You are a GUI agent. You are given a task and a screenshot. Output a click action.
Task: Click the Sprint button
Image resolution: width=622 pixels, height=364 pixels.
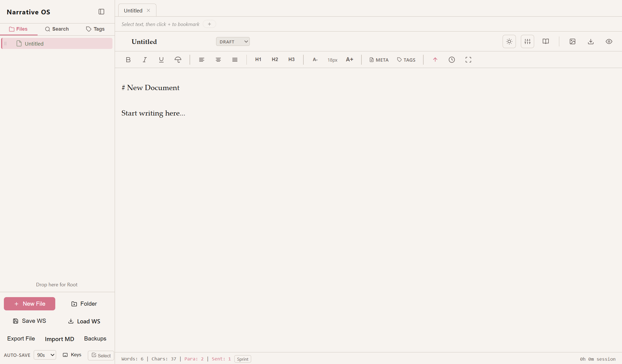point(243,359)
